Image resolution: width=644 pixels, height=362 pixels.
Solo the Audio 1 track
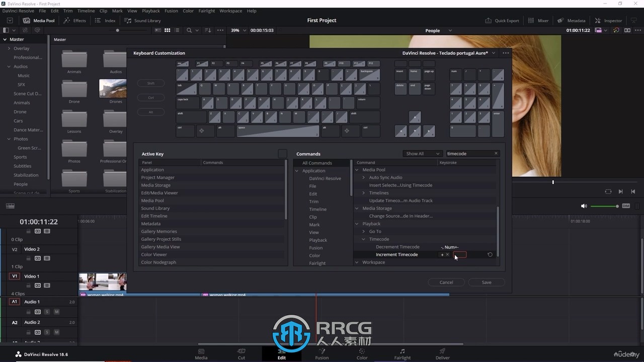coord(47,312)
